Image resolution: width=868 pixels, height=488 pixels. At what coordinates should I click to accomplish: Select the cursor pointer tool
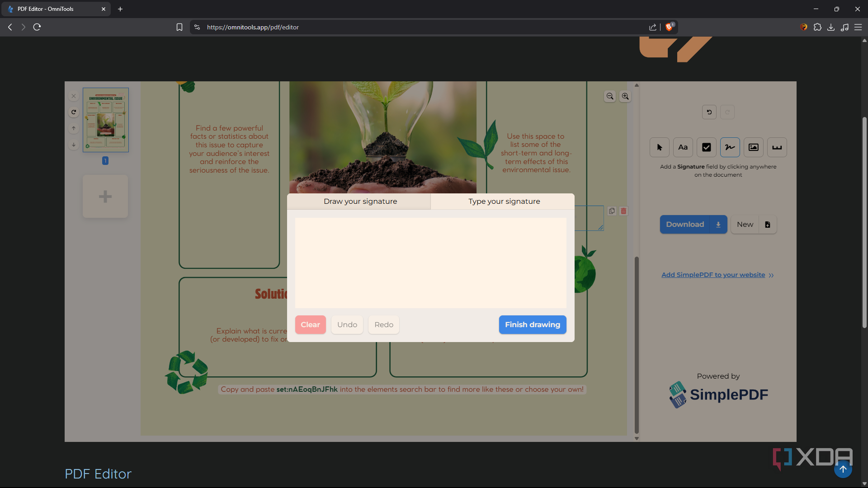(659, 147)
